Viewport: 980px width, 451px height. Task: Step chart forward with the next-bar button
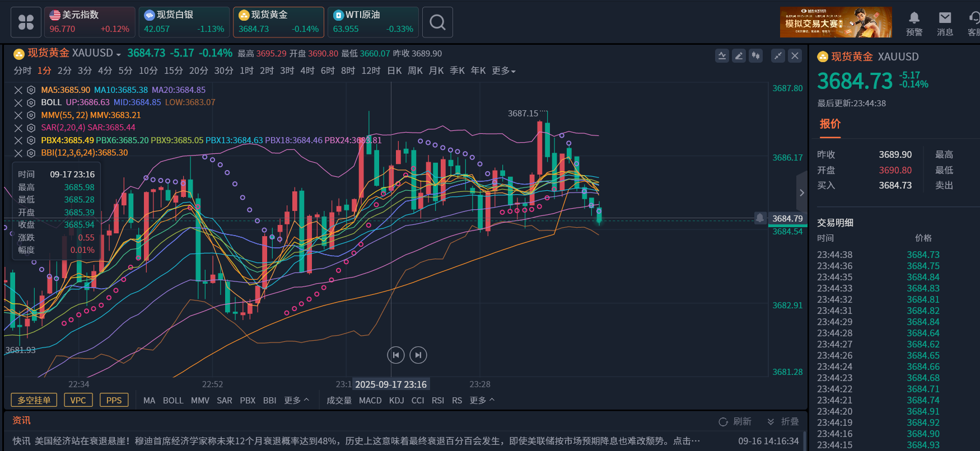pyautogui.click(x=418, y=355)
